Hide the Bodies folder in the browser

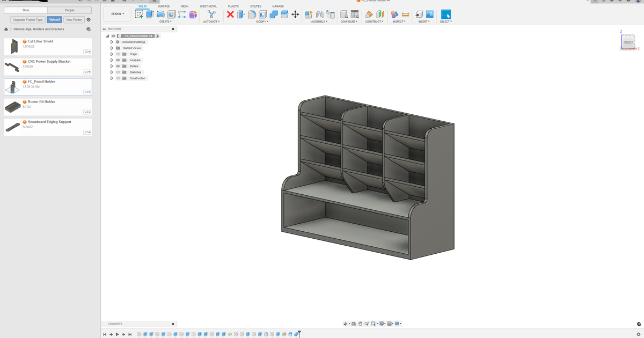coord(118,66)
